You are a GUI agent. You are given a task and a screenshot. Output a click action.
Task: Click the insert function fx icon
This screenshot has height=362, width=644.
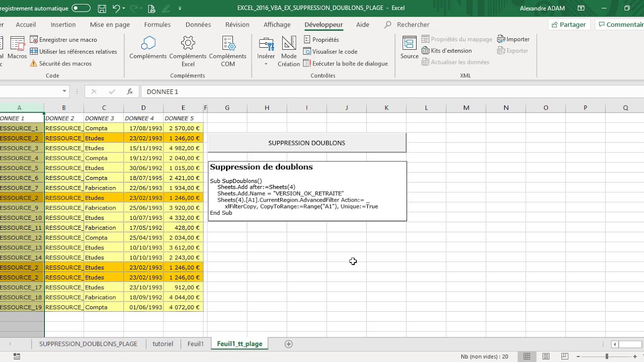(x=130, y=92)
